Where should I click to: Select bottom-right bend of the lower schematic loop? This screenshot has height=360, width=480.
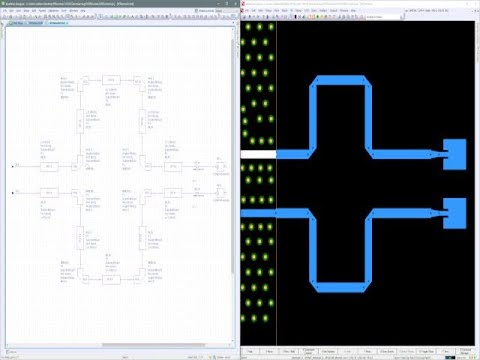139,277
